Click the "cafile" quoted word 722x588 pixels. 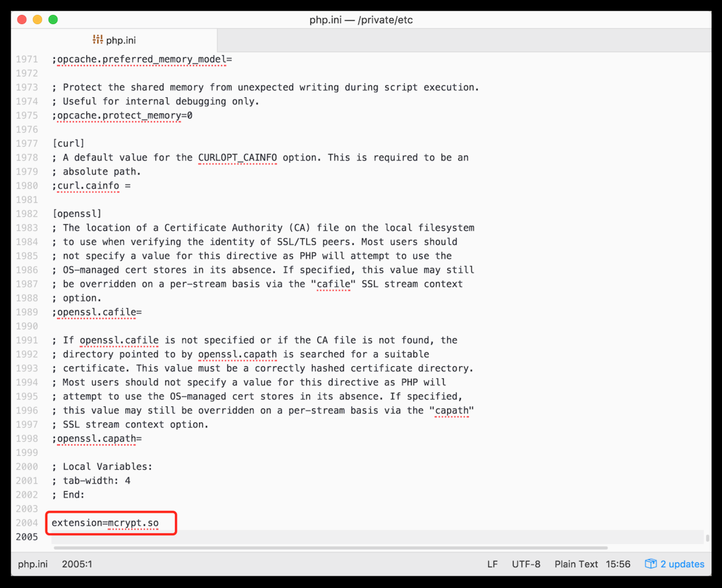tap(334, 284)
